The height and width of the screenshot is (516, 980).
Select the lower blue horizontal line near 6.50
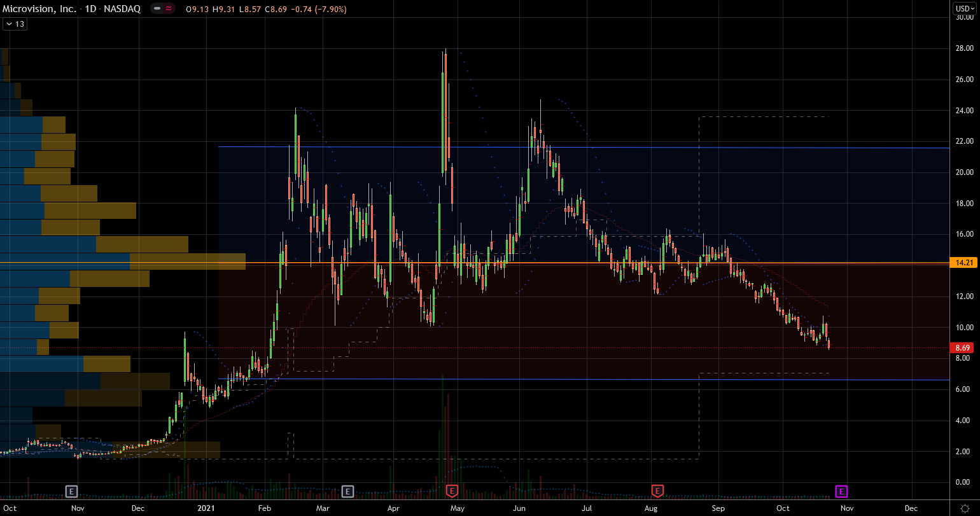[x=573, y=380]
